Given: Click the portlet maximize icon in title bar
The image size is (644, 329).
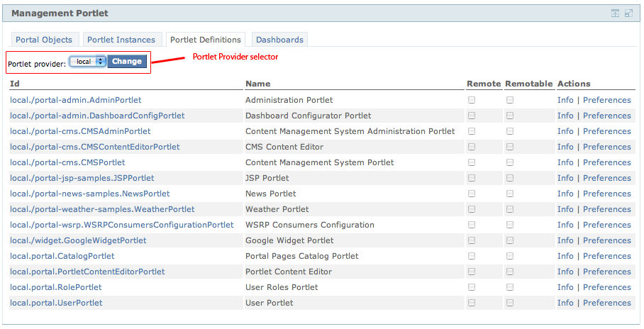Looking at the screenshot, I should click(628, 13).
